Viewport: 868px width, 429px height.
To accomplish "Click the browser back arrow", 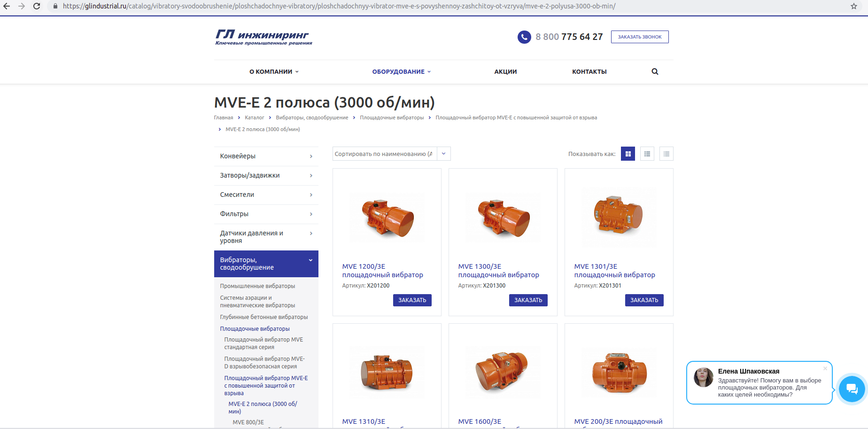I will [7, 6].
